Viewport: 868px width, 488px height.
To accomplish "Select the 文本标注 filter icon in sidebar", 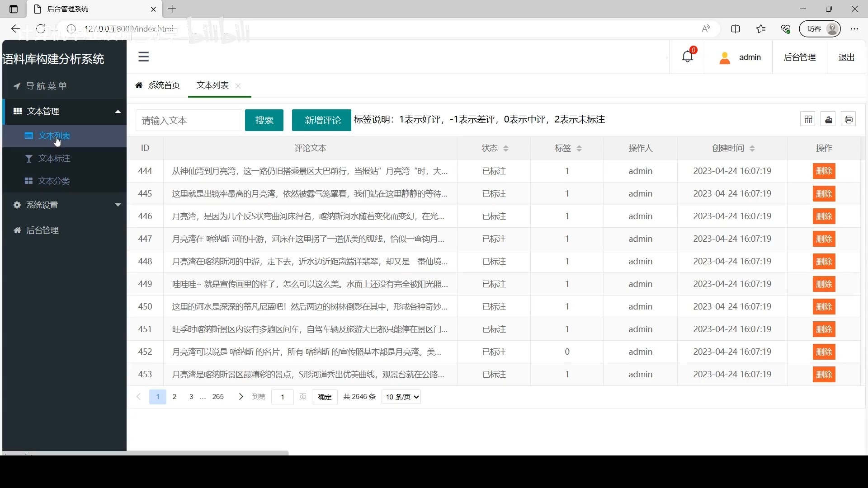I will (x=29, y=159).
